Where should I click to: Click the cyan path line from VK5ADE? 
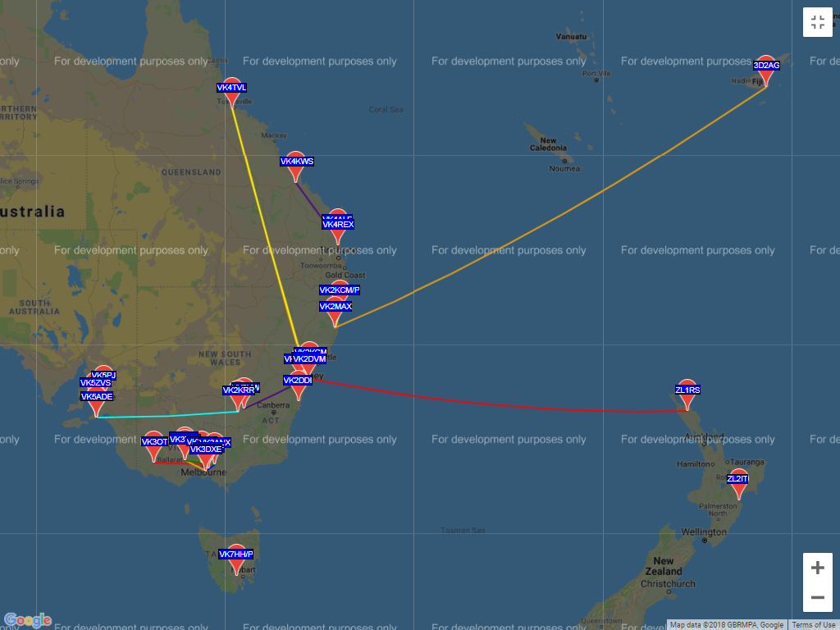pos(164,416)
